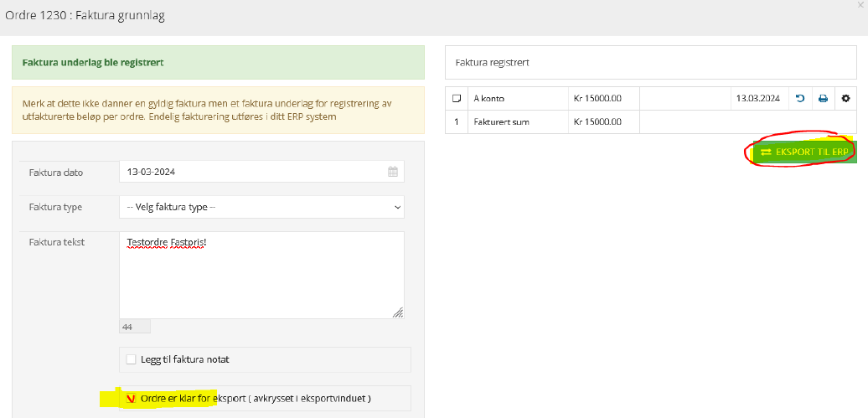Screen dimensions: 868x418
Task: Open the gear settings for A konto row
Action: (x=845, y=99)
